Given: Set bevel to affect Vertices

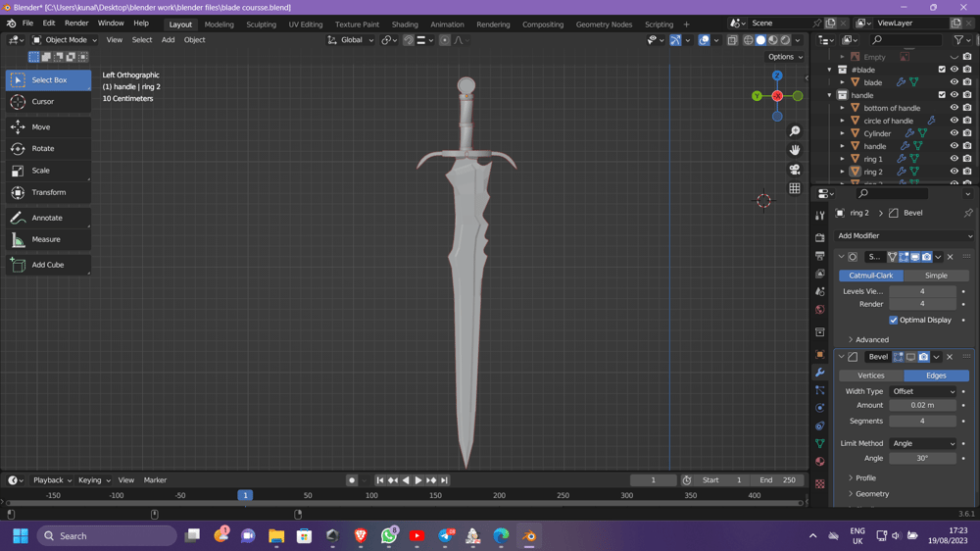Looking at the screenshot, I should point(870,376).
